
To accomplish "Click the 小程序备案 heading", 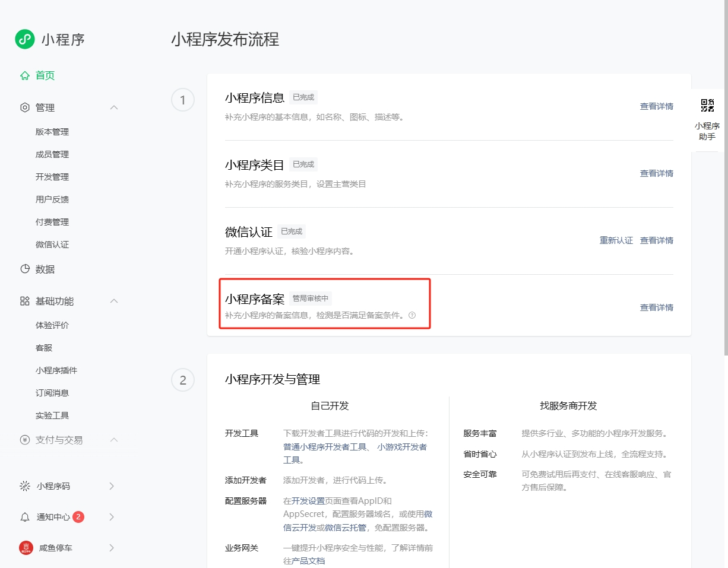I will point(255,299).
